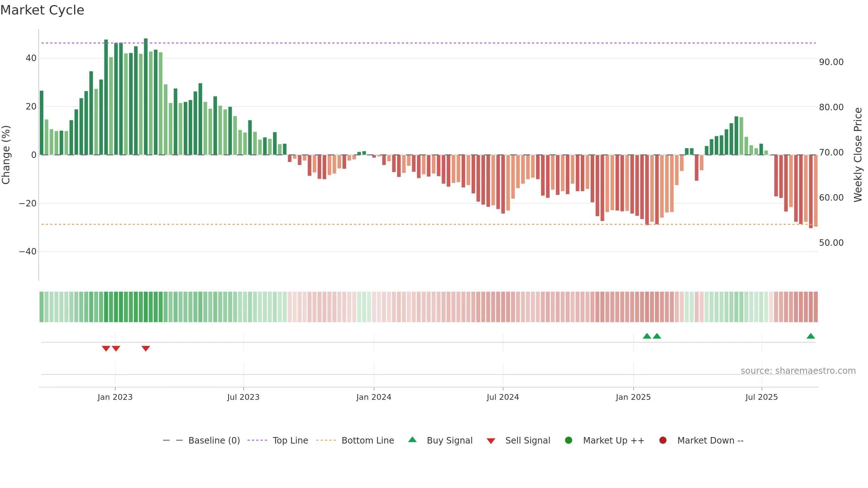The image size is (868, 488).
Task: Click the red Sell Signal triangle in legend
Action: (x=491, y=441)
